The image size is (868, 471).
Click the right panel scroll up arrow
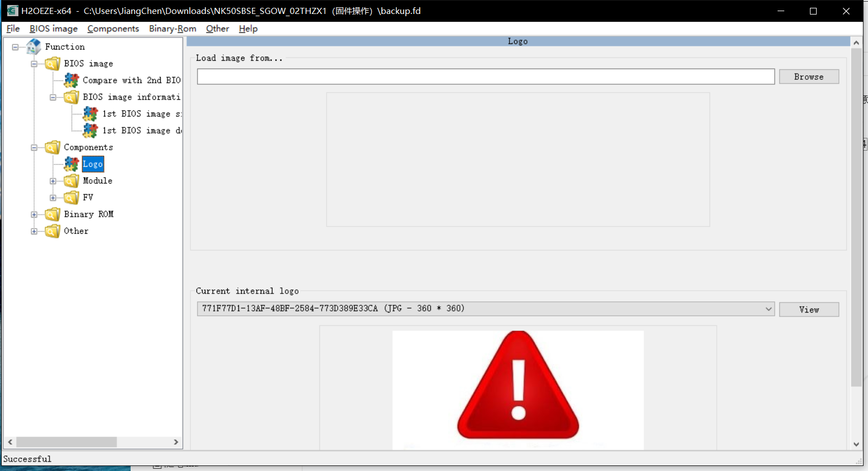pos(856,42)
